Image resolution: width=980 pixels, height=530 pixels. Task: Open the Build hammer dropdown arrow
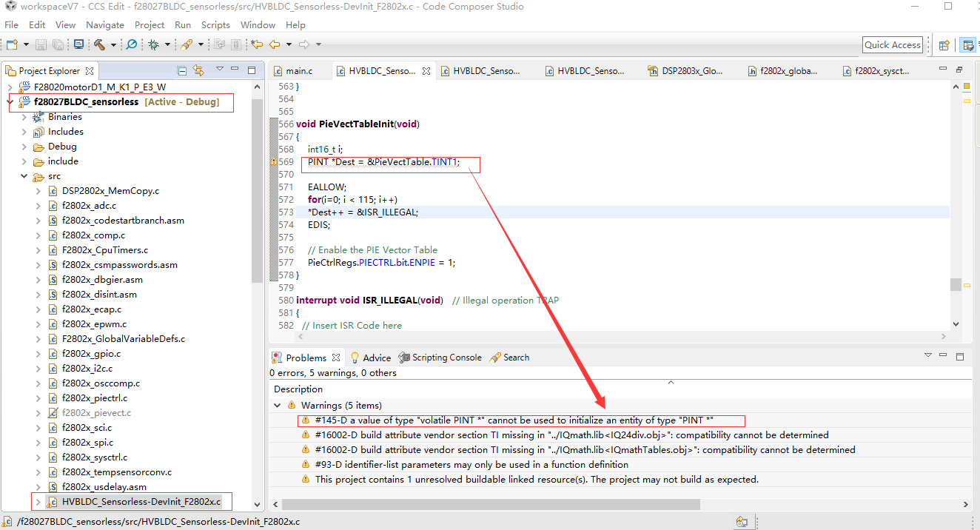pos(113,44)
